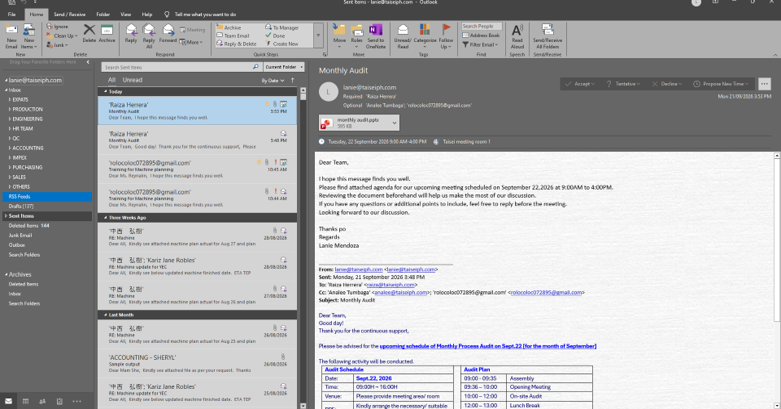Open Filter Email dropdown
The width and height of the screenshot is (781, 409).
point(480,45)
